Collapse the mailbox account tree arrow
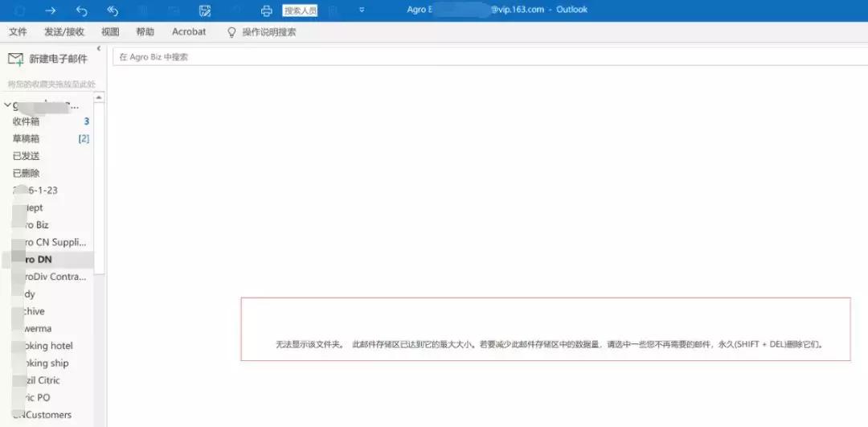Image resolution: width=868 pixels, height=427 pixels. pos(6,105)
